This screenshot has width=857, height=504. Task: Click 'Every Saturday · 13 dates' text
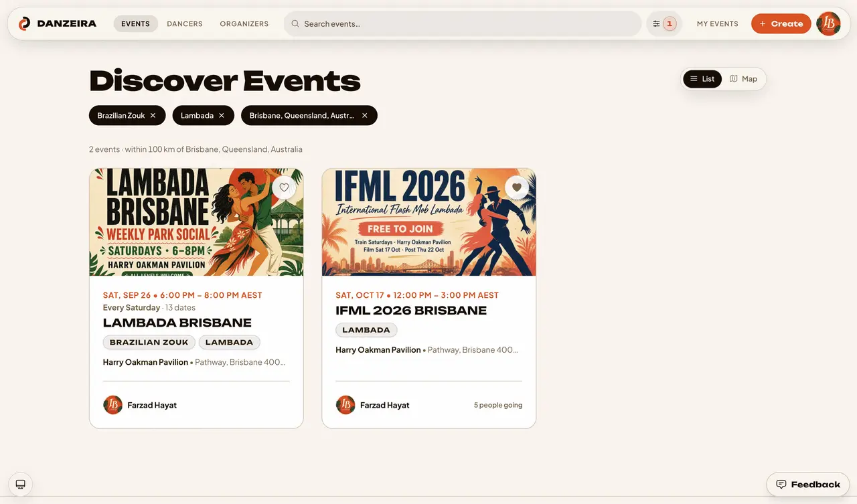[149, 308]
